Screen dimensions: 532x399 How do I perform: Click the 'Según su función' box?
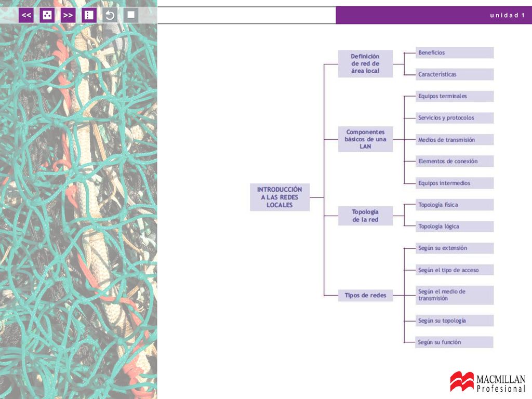tap(454, 342)
